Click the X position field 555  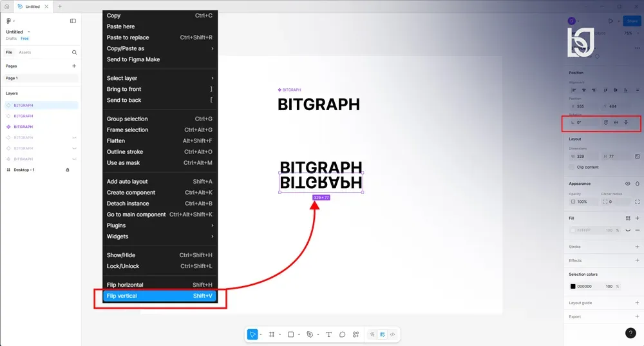point(583,106)
